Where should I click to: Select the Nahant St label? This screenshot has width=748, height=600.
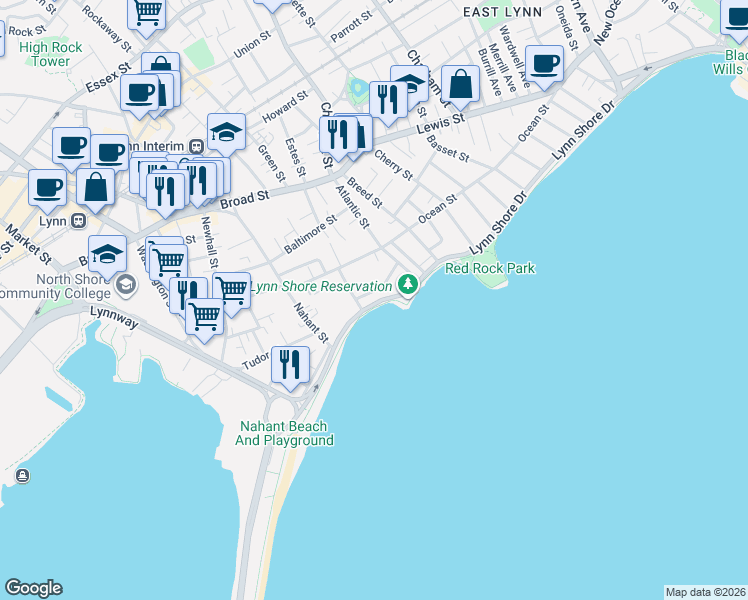[311, 323]
